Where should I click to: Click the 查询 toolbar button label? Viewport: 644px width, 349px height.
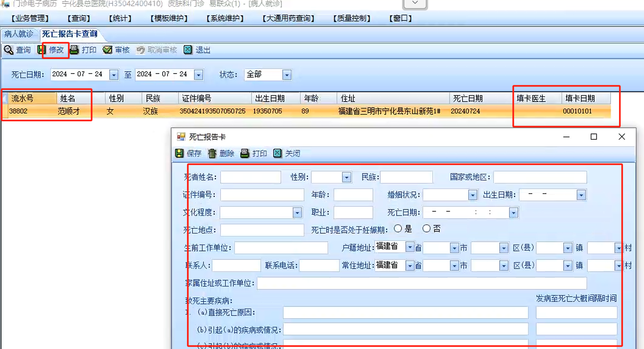23,50
